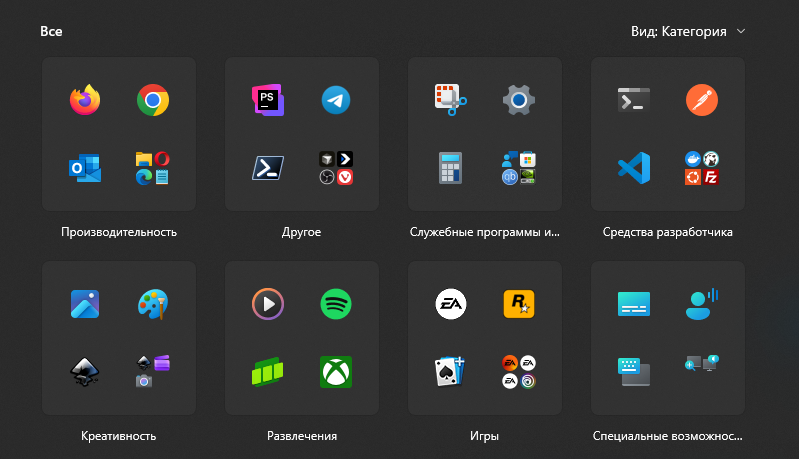Click the Служебные программы и... label
Screen dimensions: 799x459
(485, 232)
